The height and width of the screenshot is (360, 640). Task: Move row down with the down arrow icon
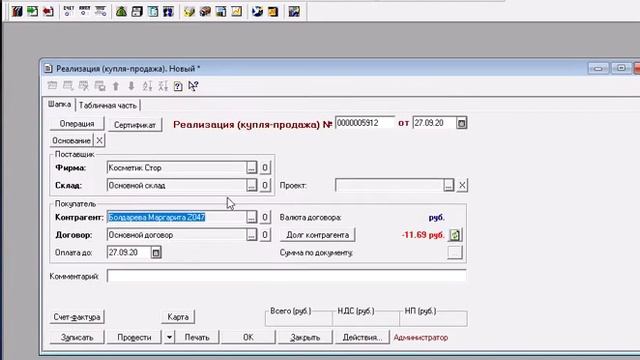click(x=131, y=86)
